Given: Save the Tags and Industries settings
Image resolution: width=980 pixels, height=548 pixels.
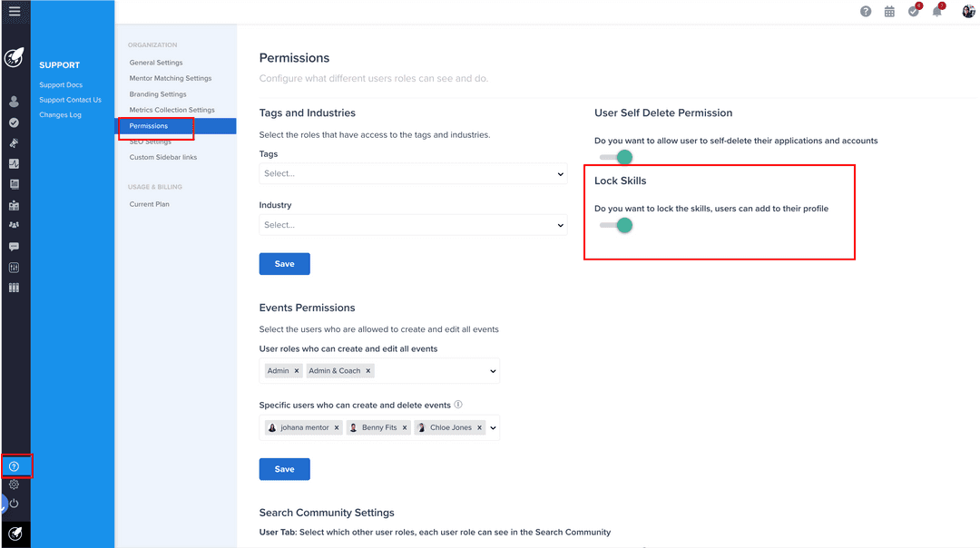Looking at the screenshot, I should coord(284,264).
